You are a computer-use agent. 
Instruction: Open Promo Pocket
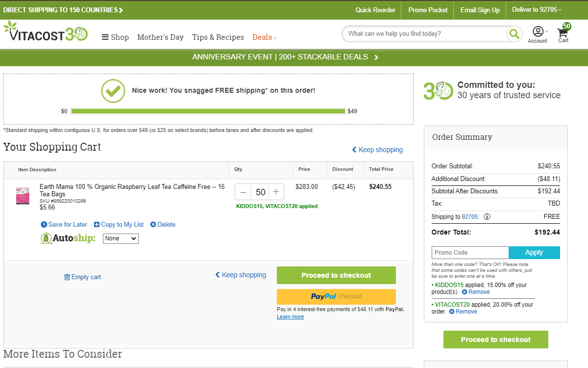pyautogui.click(x=428, y=10)
